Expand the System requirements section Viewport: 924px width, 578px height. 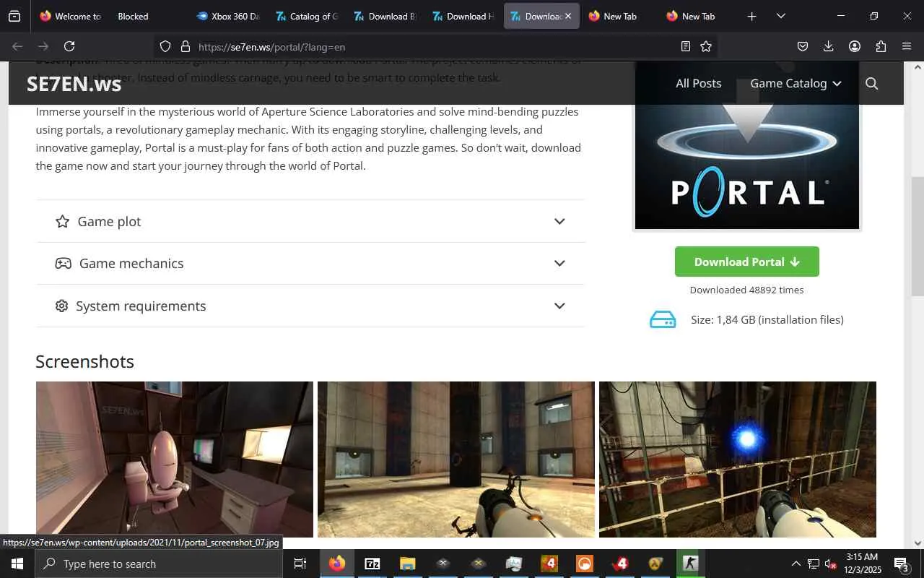click(310, 306)
